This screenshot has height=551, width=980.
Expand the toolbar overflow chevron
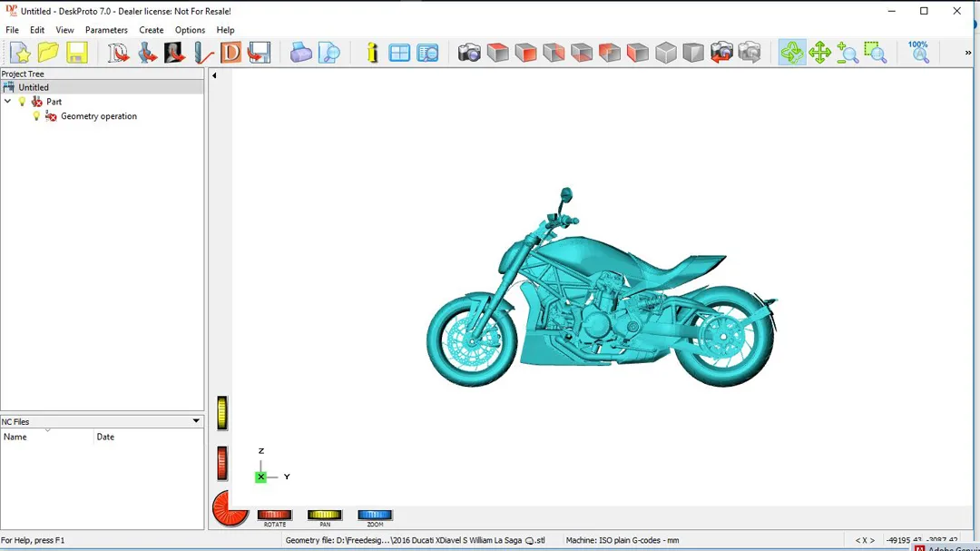968,53
